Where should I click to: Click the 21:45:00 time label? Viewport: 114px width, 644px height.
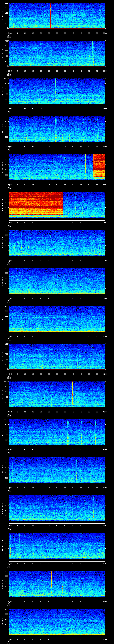coord(9,564)
